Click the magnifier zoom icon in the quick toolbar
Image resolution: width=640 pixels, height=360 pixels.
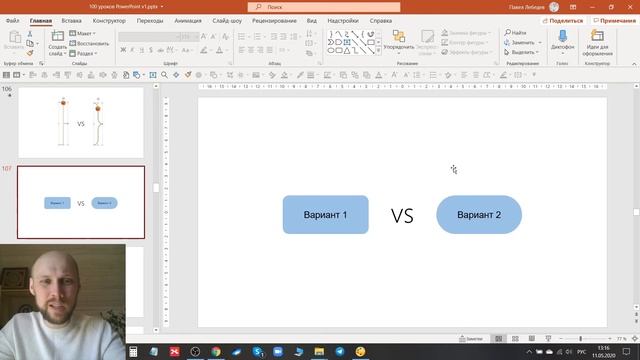point(164,75)
